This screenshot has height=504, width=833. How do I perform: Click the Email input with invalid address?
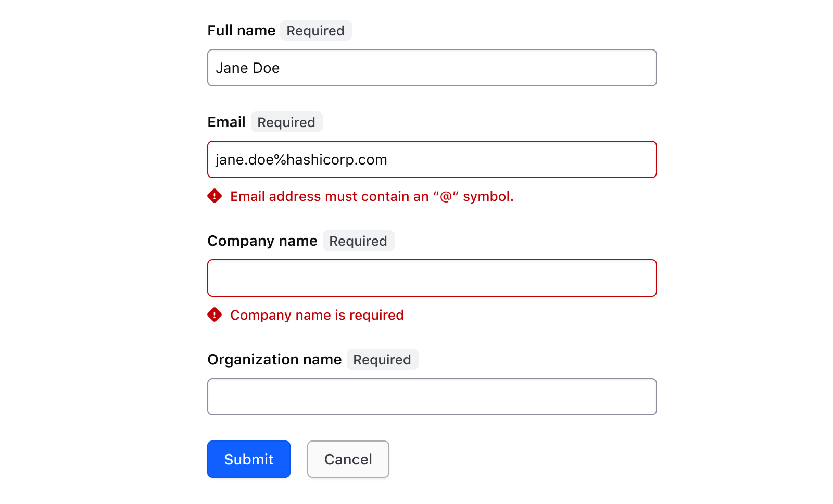pos(432,159)
